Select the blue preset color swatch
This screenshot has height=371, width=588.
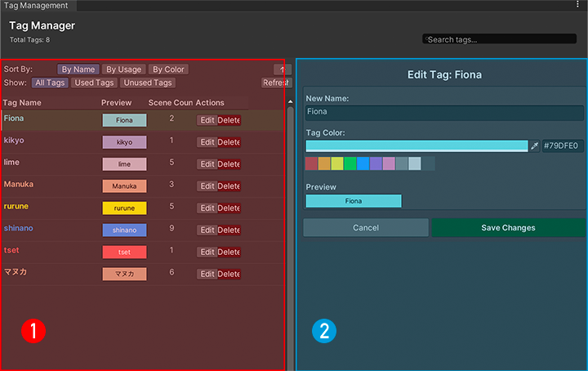pyautogui.click(x=363, y=163)
